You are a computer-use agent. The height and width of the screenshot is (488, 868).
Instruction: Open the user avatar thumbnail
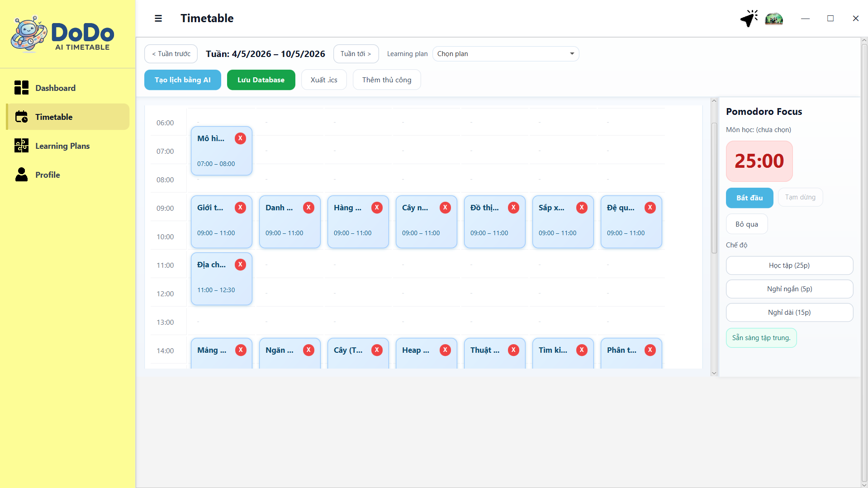(x=774, y=19)
